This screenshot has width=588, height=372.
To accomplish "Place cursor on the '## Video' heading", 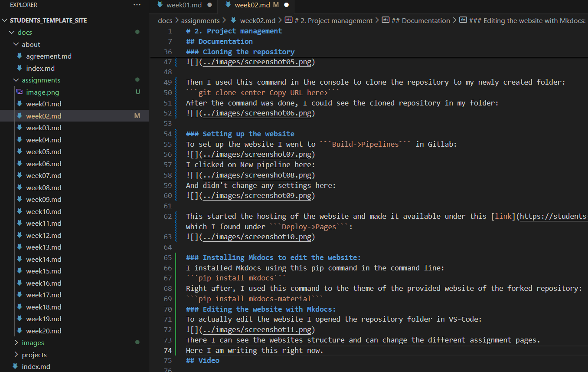I will coord(203,361).
